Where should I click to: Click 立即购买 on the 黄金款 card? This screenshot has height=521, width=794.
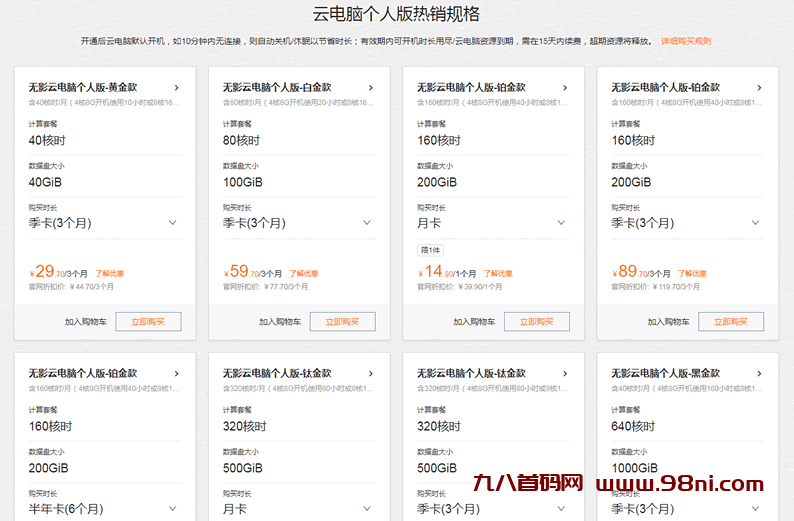click(x=148, y=322)
